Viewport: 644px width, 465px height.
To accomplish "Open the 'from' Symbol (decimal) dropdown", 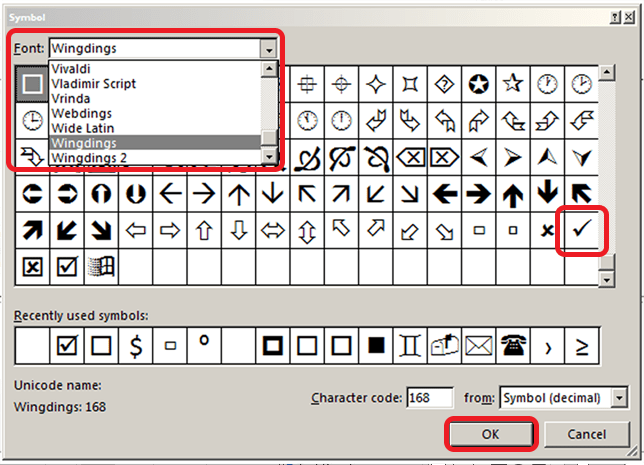I will coord(621,398).
